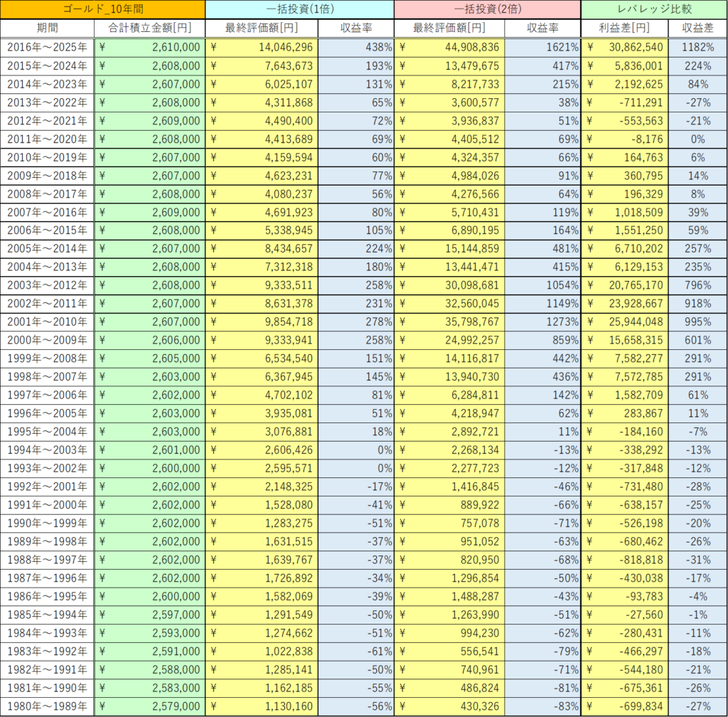Click the レバレッジ比較 group header
Image resolution: width=728 pixels, height=717 pixels.
[x=653, y=10]
